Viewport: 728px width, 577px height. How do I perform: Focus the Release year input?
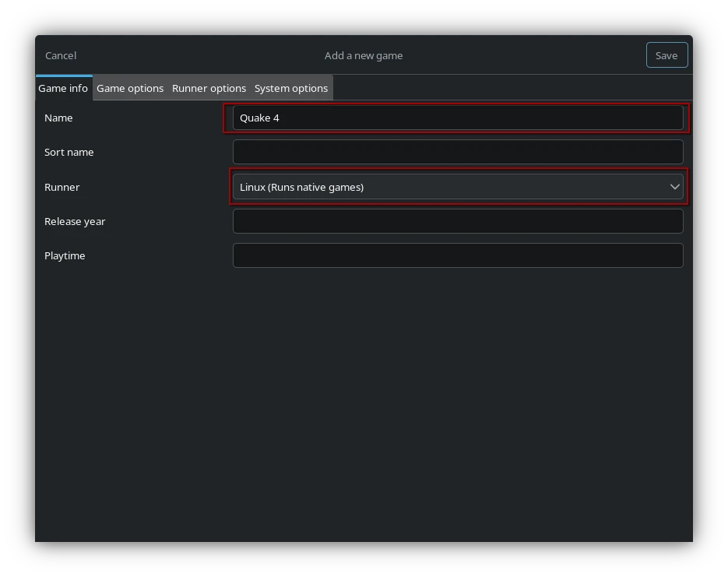pos(458,221)
